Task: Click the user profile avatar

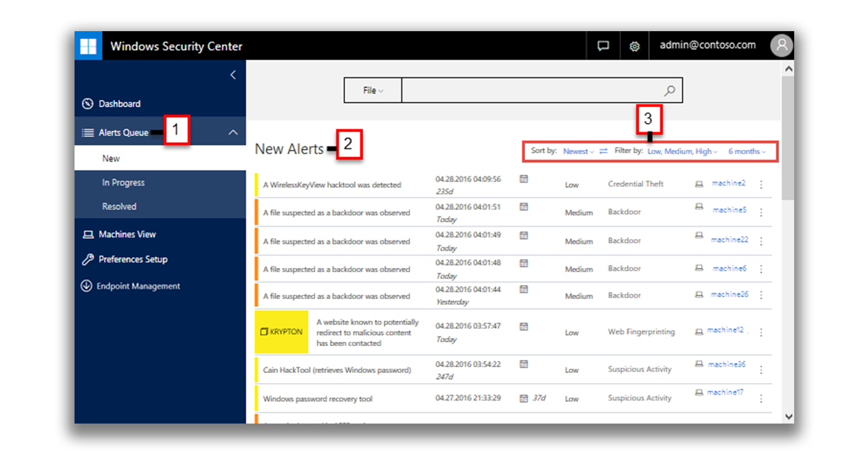Action: coord(781,46)
